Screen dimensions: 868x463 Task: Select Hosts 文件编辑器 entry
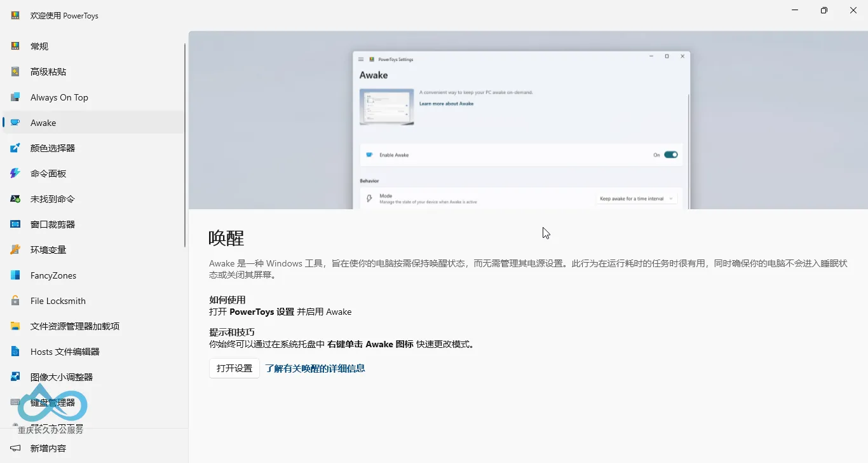93,352
